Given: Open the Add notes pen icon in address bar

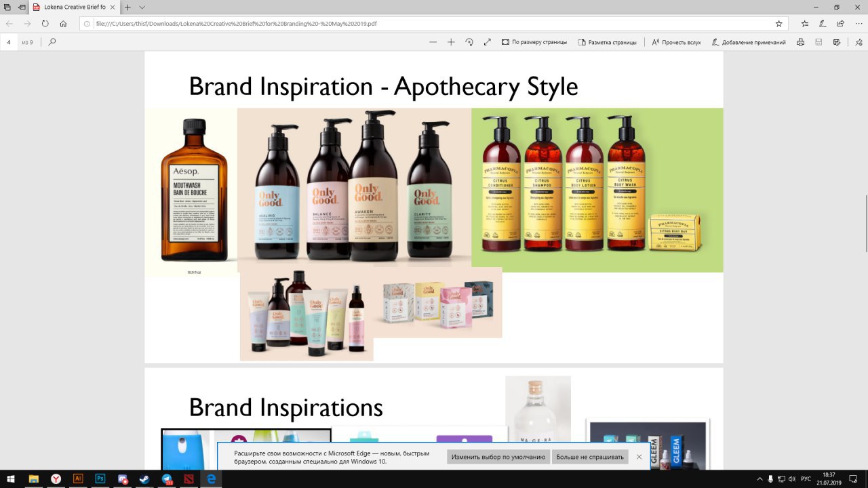Looking at the screenshot, I should pyautogui.click(x=822, y=23).
